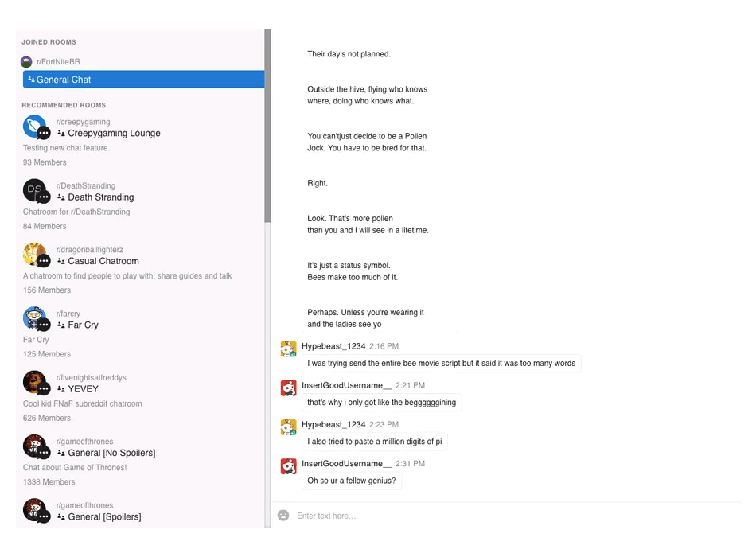Open the Casual Chatroom room
Screen dimensions: 756x557
click(103, 261)
